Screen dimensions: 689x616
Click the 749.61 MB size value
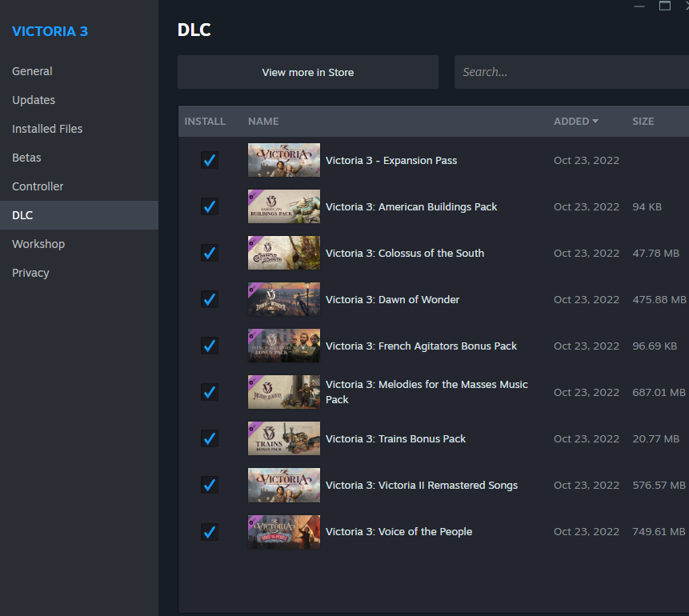click(x=659, y=532)
